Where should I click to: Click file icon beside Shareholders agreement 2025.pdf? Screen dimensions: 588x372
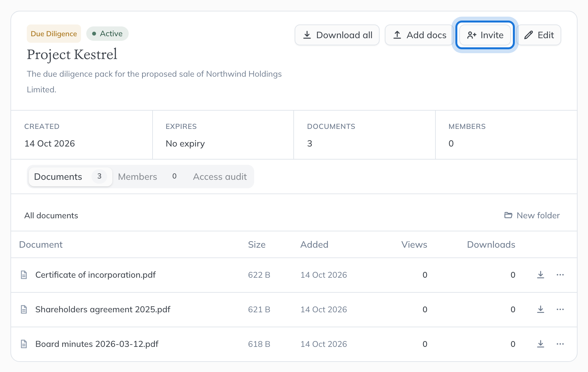(x=24, y=309)
